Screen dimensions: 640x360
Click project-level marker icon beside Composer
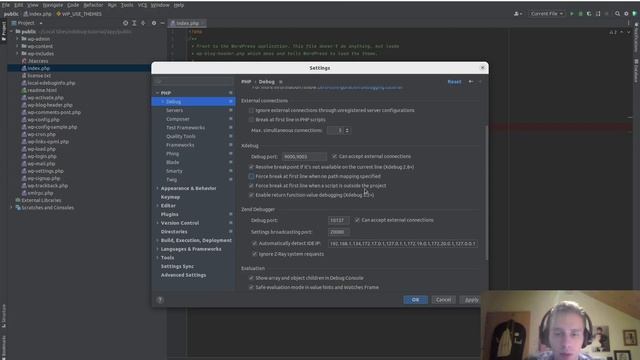point(231,119)
